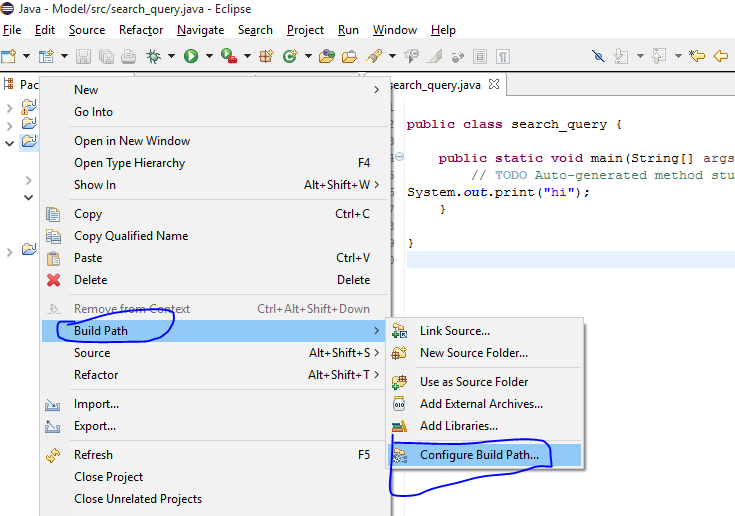The image size is (735, 516).
Task: Open the Project menu
Action: (x=305, y=30)
